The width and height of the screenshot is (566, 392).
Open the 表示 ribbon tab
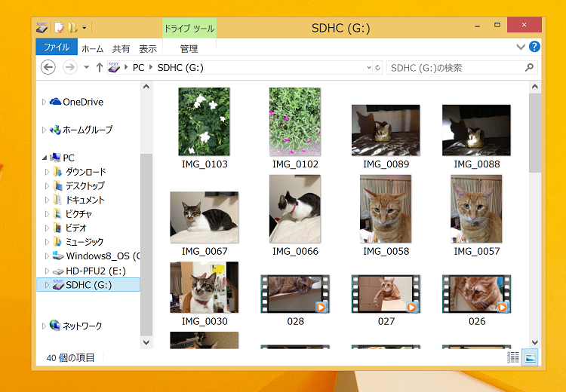[148, 48]
